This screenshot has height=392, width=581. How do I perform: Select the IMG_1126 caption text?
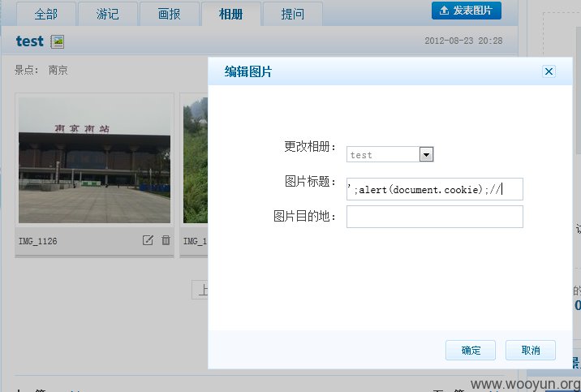tap(38, 241)
